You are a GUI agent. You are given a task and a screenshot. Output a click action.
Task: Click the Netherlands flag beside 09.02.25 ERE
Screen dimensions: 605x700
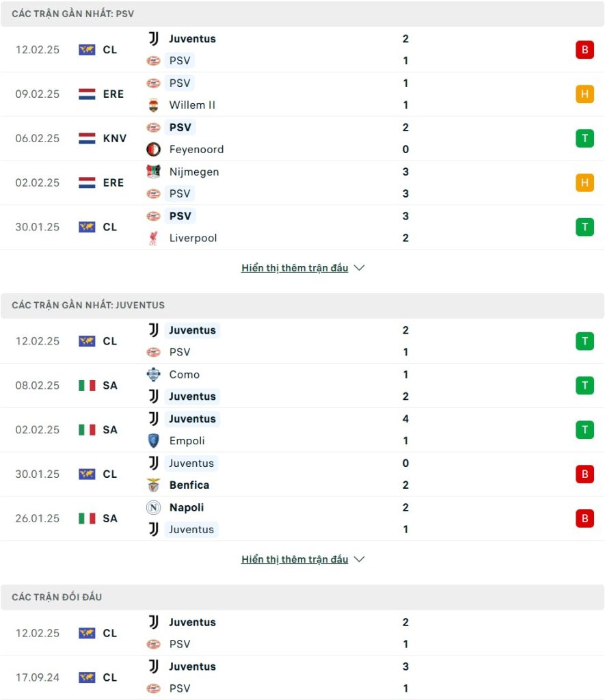pyautogui.click(x=87, y=94)
